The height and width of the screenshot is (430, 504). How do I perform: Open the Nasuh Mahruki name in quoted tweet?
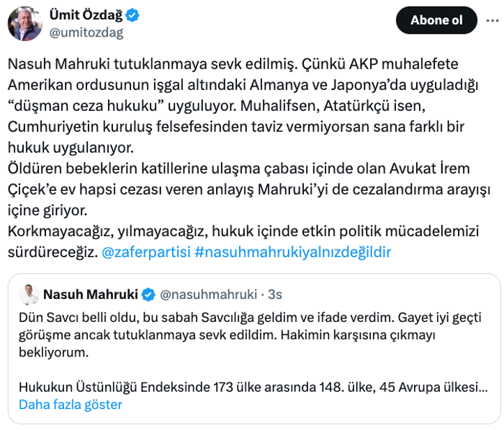tap(90, 295)
